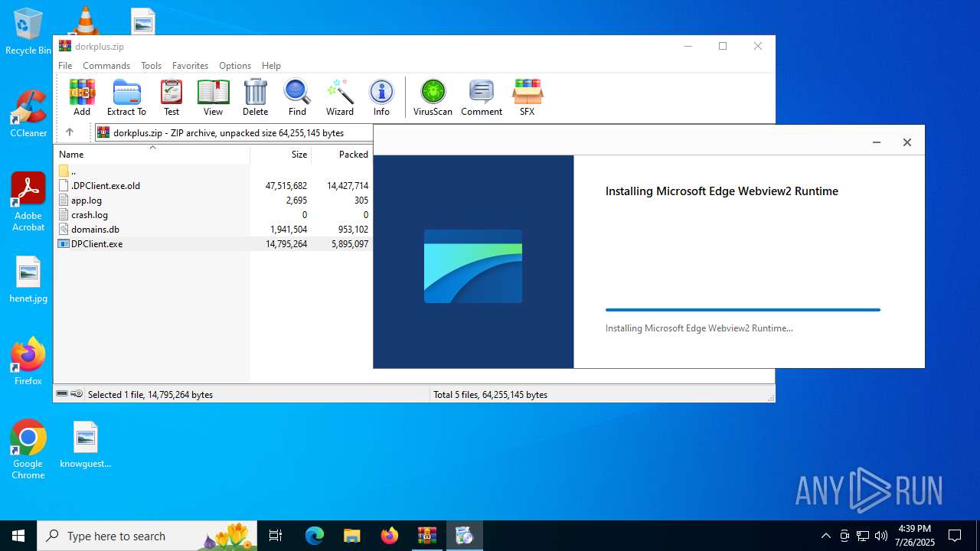The width and height of the screenshot is (980, 551).
Task: Select app.log file row
Action: 214,200
